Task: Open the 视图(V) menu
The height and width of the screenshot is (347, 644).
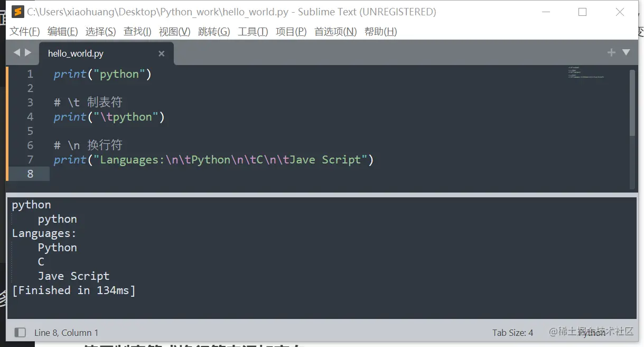Action: pyautogui.click(x=175, y=32)
